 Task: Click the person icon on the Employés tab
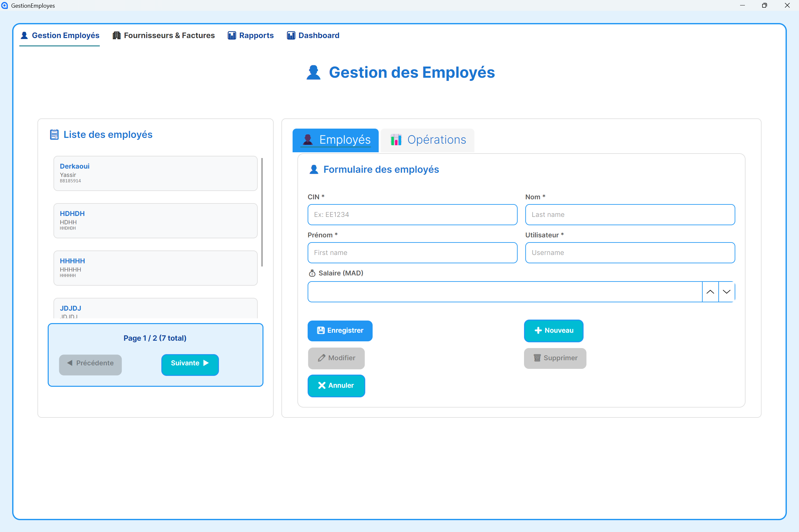308,139
